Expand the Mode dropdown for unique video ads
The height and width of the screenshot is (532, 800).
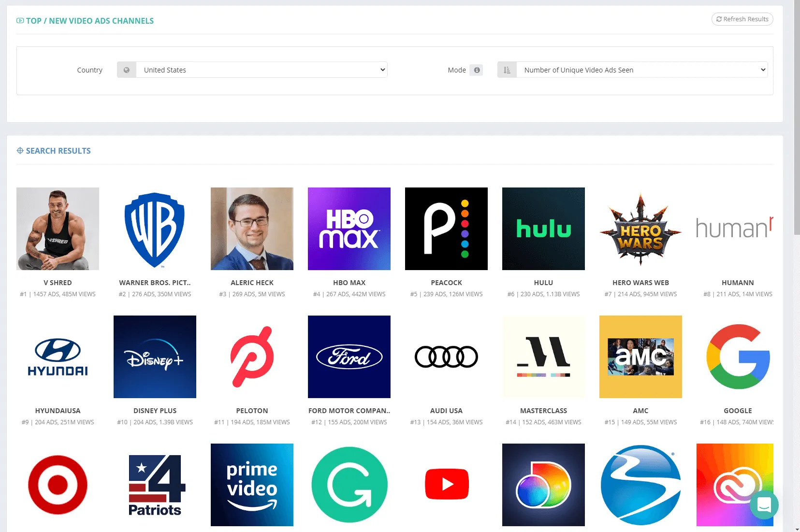click(641, 70)
